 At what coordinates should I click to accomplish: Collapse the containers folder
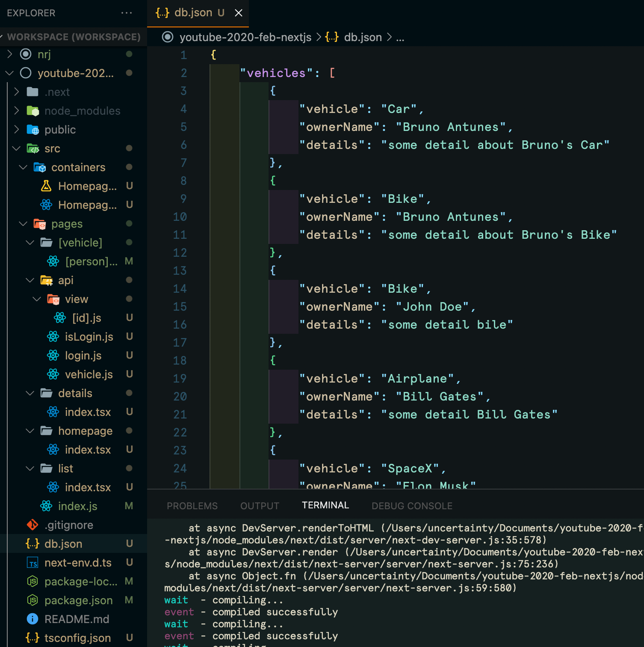[23, 167]
